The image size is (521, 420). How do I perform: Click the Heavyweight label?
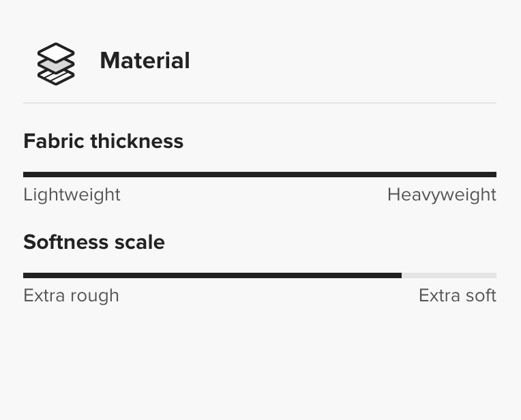(441, 195)
